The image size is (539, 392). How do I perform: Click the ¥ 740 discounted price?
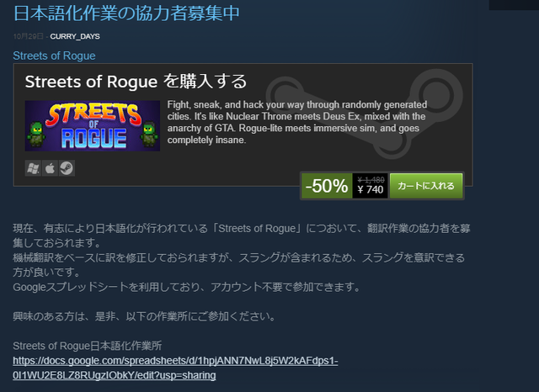371,189
